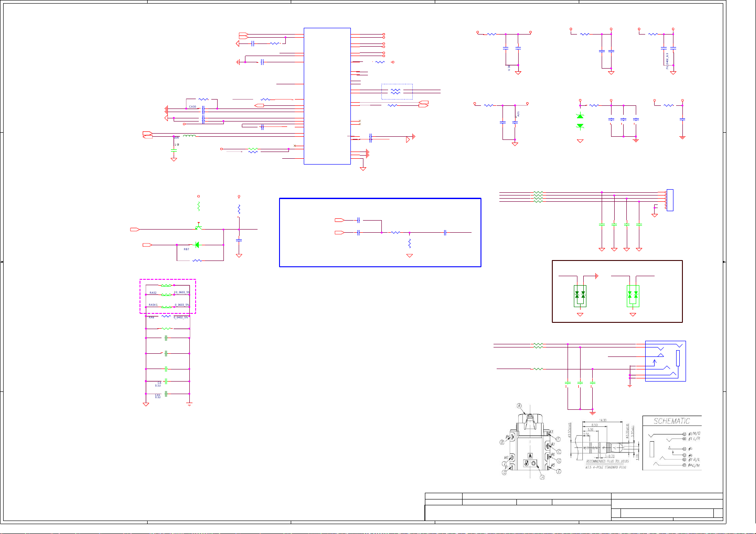Select the upper green zener diode symbol
The image size is (756, 534).
pyautogui.click(x=580, y=117)
